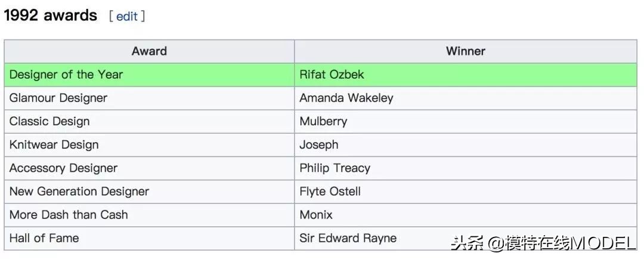Click the Flyte Ostell winner cell

(x=330, y=191)
